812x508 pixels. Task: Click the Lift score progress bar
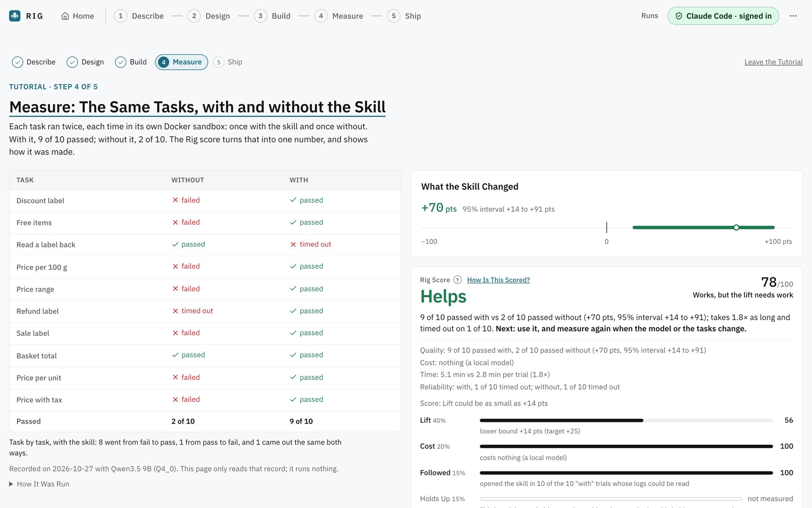coord(626,420)
